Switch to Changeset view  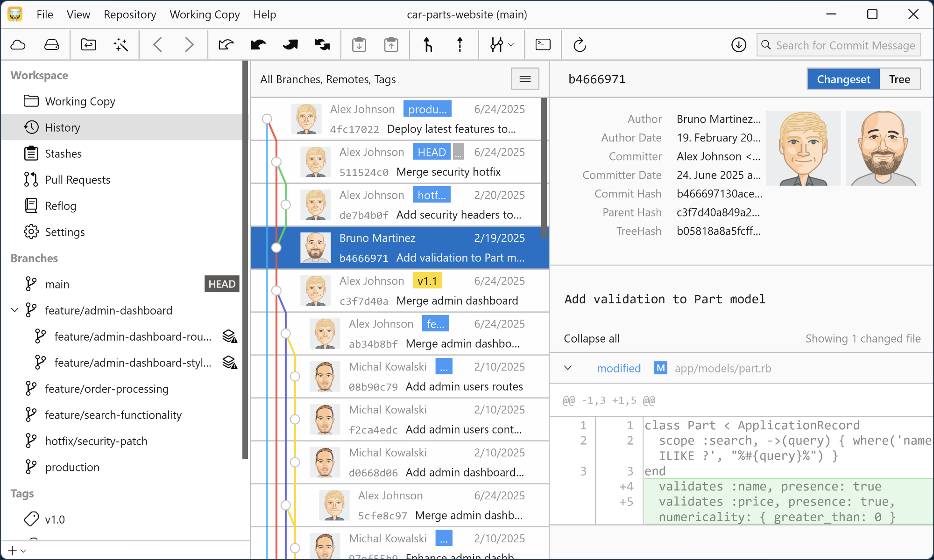(x=843, y=79)
